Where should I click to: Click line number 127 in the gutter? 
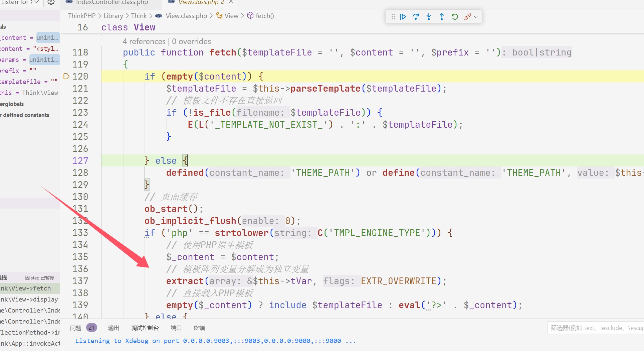tap(80, 160)
